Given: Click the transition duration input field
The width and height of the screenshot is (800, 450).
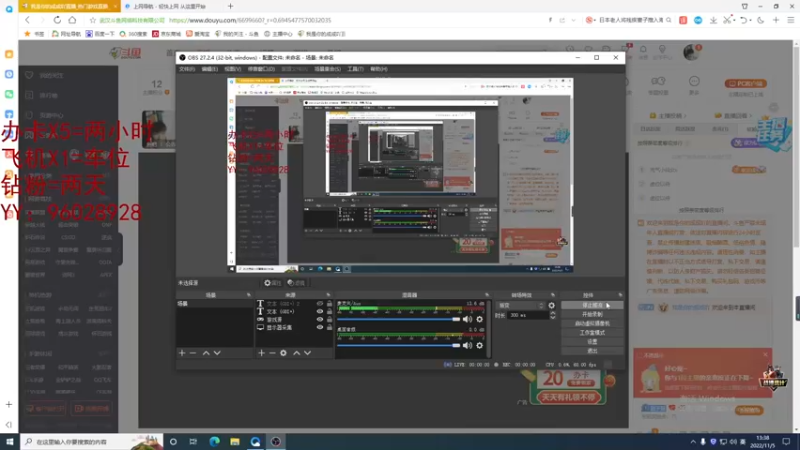Looking at the screenshot, I should (x=528, y=315).
